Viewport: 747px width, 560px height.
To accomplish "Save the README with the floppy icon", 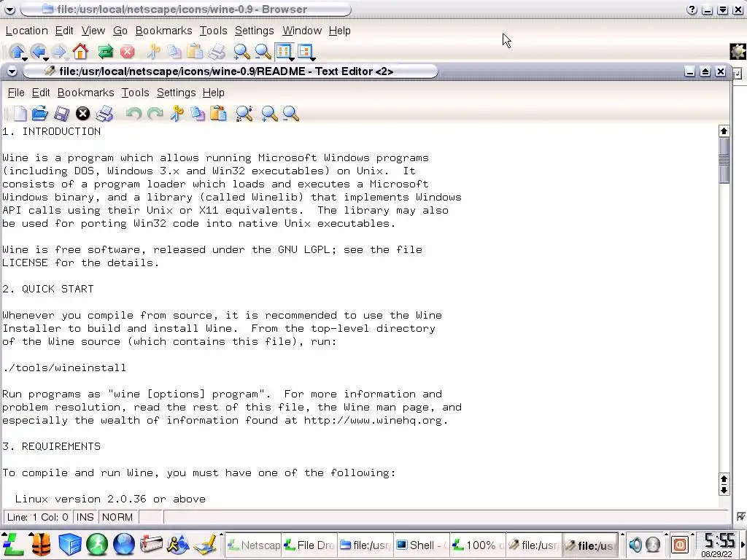I will [61, 114].
